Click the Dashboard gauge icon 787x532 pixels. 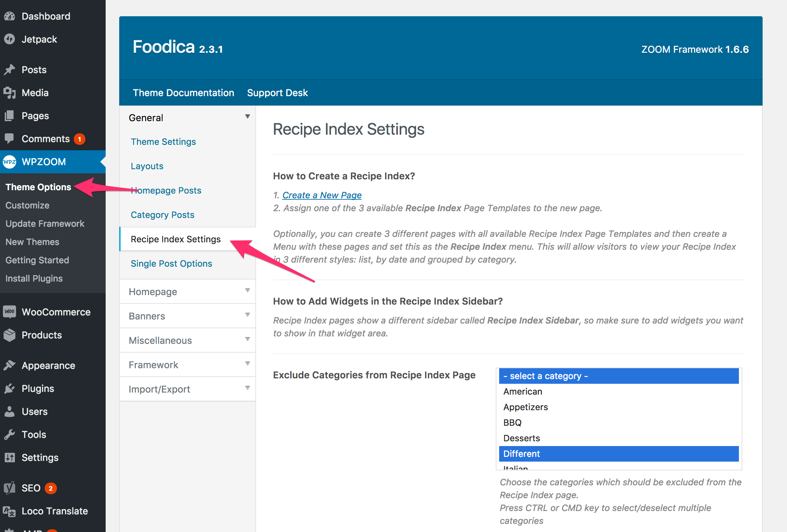click(x=10, y=16)
